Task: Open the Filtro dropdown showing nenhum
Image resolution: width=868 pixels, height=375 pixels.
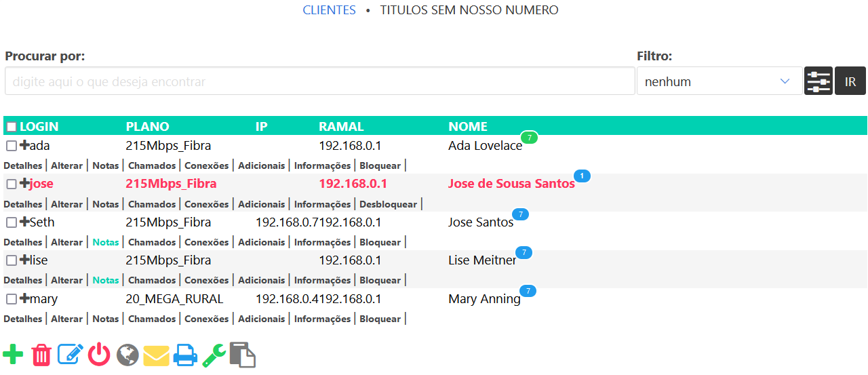Action: coord(719,81)
